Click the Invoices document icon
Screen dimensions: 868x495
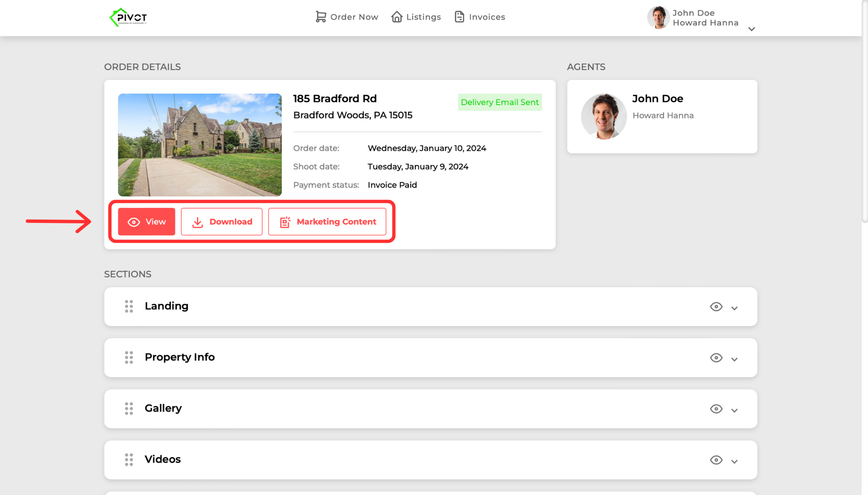[459, 17]
